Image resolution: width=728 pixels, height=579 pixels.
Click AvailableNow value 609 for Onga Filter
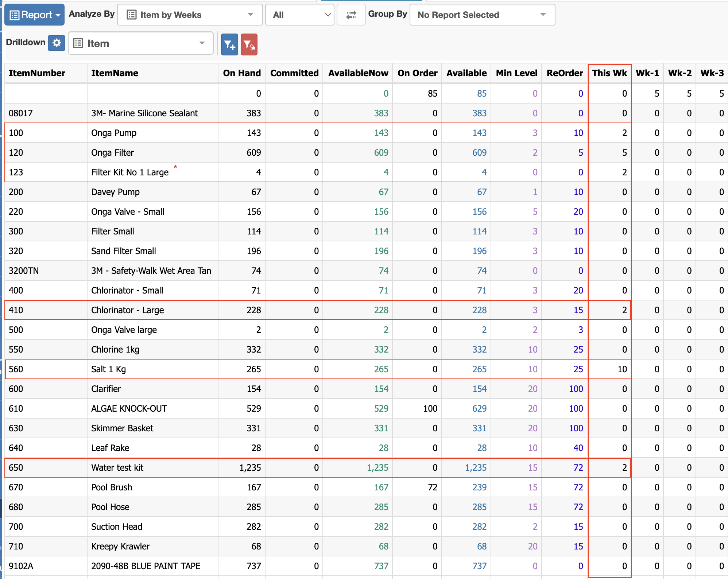pyautogui.click(x=381, y=152)
